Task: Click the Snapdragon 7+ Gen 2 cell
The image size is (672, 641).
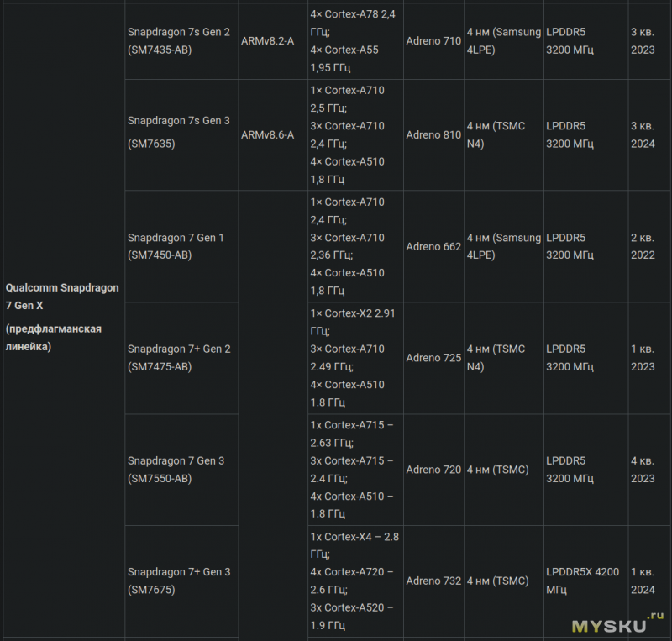Action: (x=178, y=357)
